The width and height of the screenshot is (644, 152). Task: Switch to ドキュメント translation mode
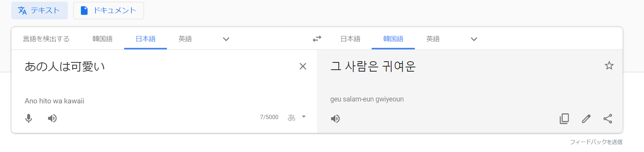pos(108,10)
